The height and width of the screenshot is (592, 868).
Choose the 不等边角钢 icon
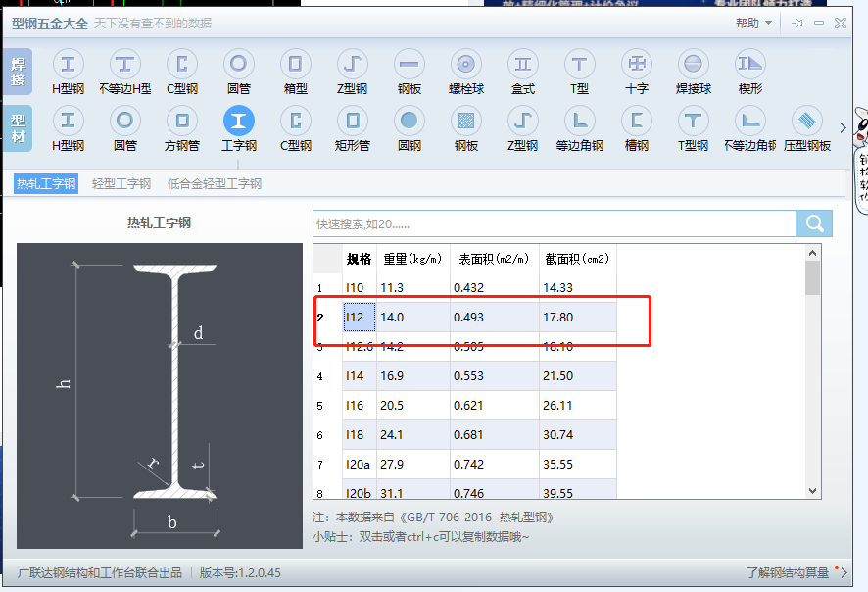(750, 121)
